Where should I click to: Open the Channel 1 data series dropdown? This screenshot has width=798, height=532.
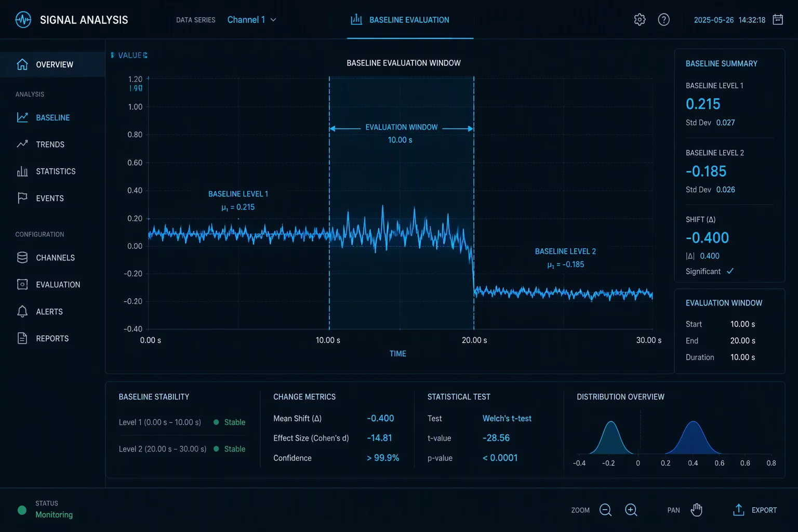(x=252, y=20)
